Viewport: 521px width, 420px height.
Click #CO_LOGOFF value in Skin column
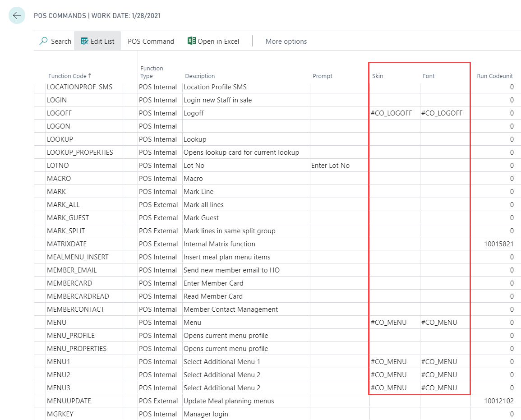point(391,113)
